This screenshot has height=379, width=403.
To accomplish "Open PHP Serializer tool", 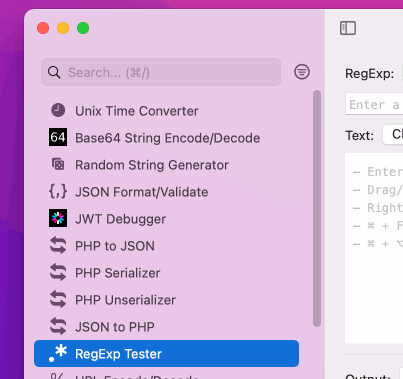I will (x=166, y=273).
